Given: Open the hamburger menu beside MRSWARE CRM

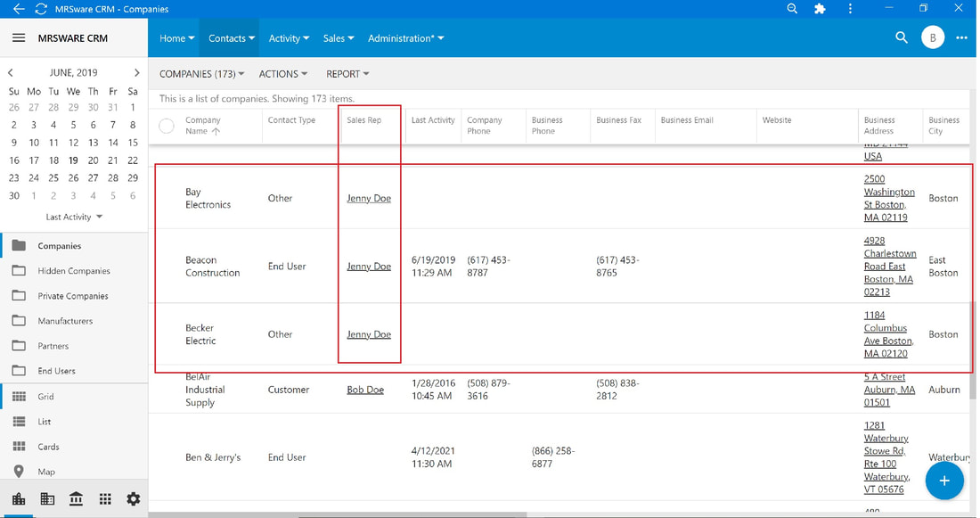Looking at the screenshot, I should [19, 38].
